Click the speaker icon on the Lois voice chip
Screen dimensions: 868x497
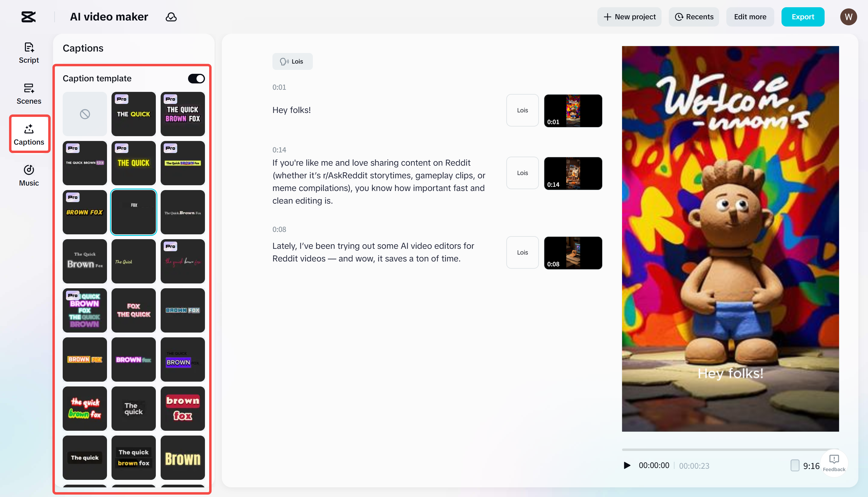coord(285,61)
